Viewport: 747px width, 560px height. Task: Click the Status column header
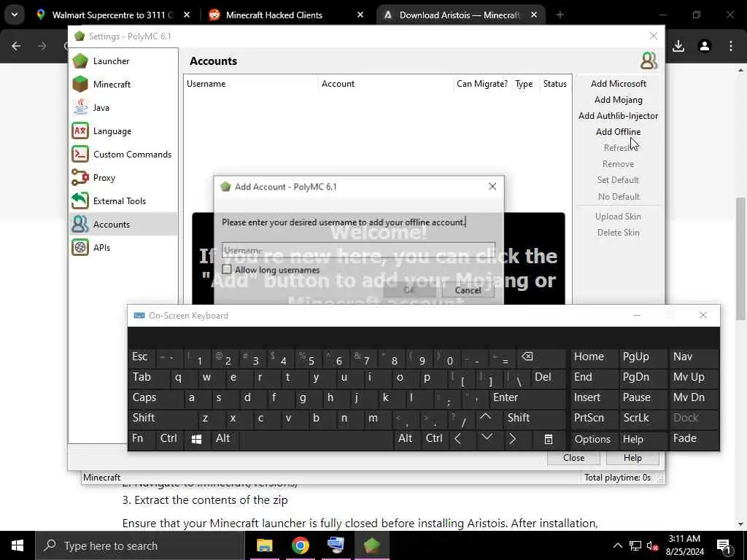click(x=555, y=84)
